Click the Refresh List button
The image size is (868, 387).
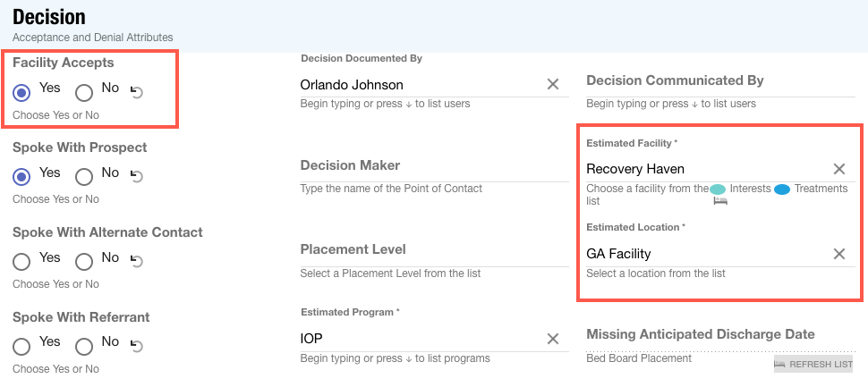pos(813,365)
